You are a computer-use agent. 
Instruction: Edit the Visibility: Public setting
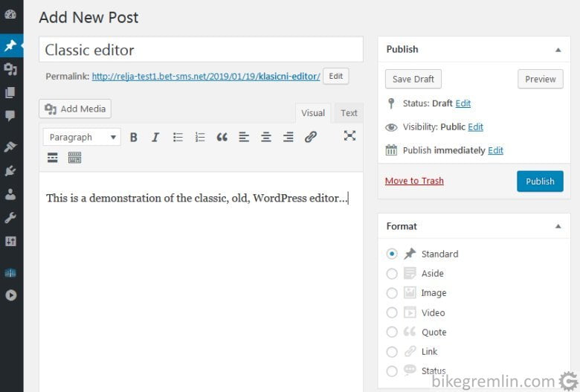(x=475, y=127)
